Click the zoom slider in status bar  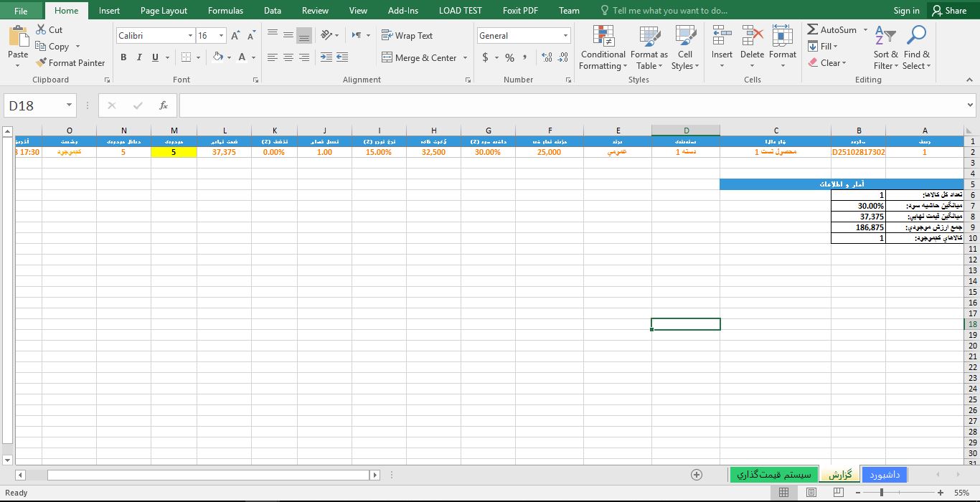881,493
